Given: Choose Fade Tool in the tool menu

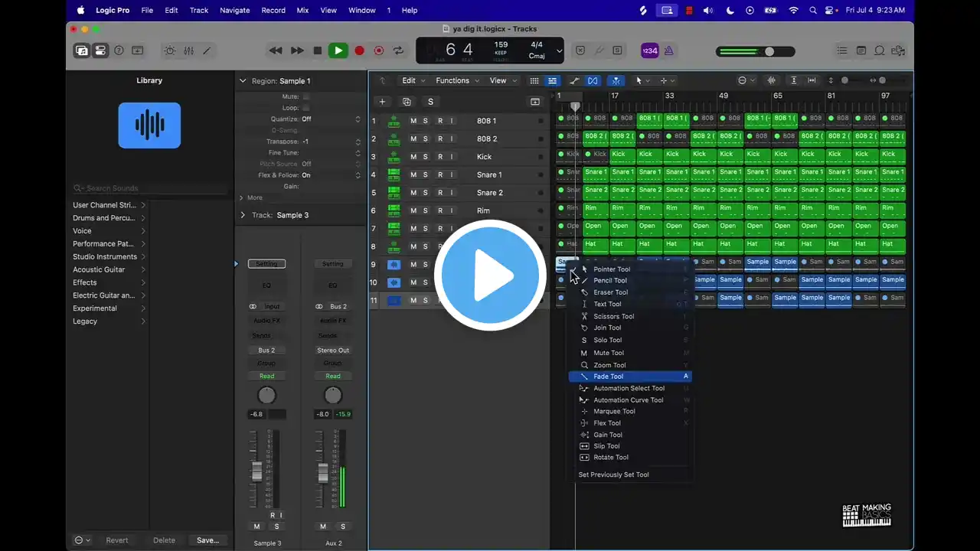Looking at the screenshot, I should point(608,377).
